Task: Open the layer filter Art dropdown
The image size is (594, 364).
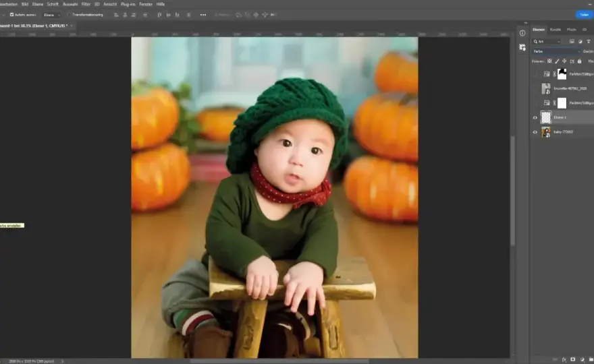Action: [546, 42]
